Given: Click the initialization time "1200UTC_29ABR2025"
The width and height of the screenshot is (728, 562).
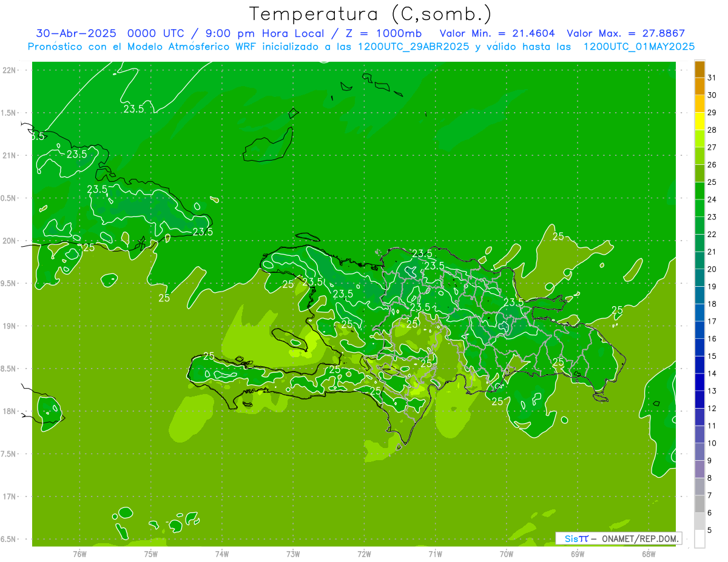Looking at the screenshot, I should tap(414, 47).
